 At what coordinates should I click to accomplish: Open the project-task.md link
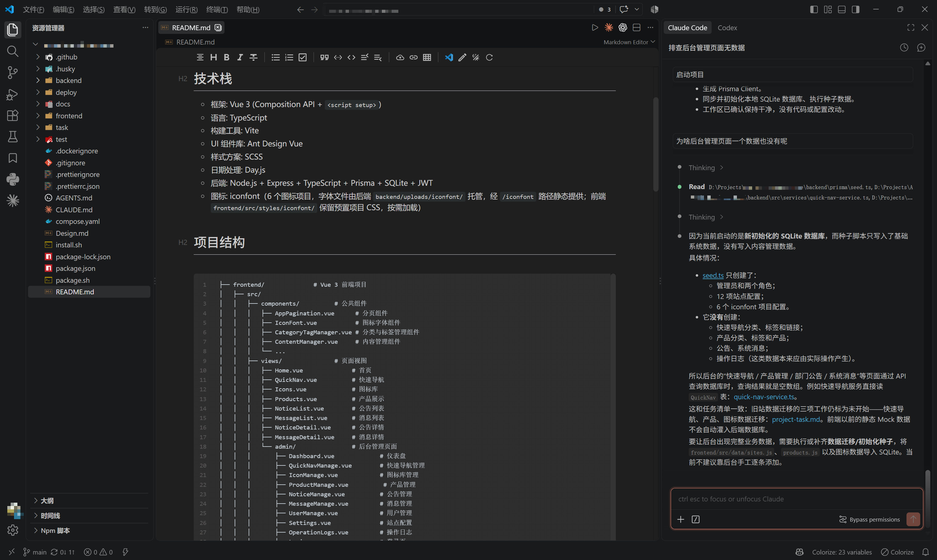pyautogui.click(x=796, y=420)
